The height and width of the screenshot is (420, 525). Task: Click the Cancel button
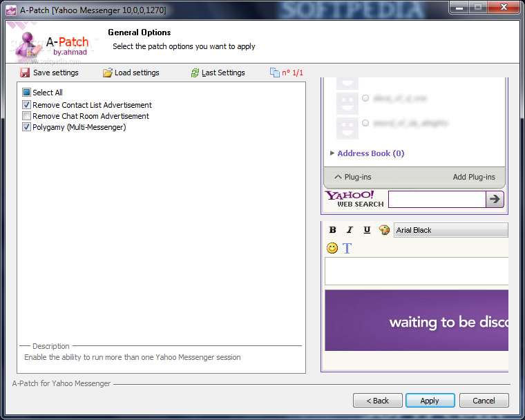[484, 400]
